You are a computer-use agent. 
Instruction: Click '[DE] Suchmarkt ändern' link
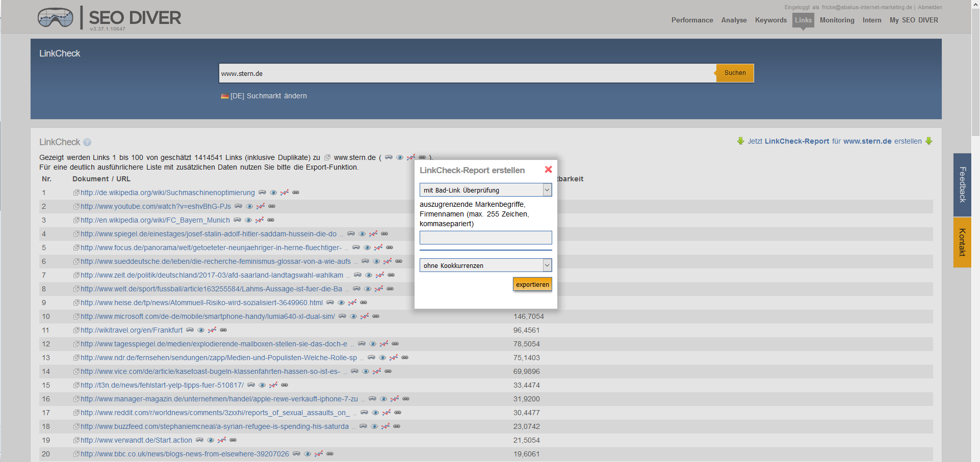pos(268,96)
